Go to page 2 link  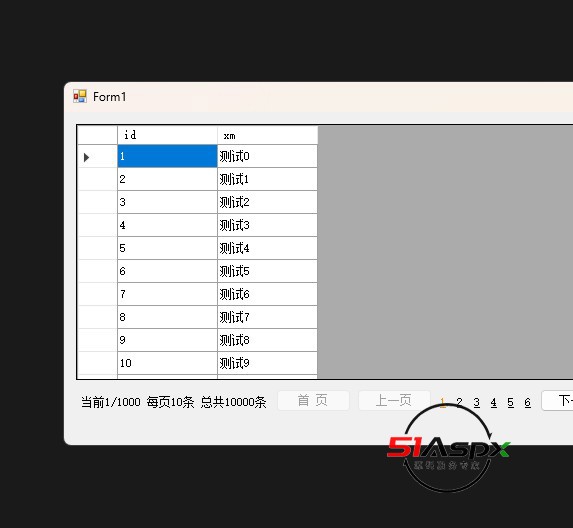pyautogui.click(x=459, y=402)
